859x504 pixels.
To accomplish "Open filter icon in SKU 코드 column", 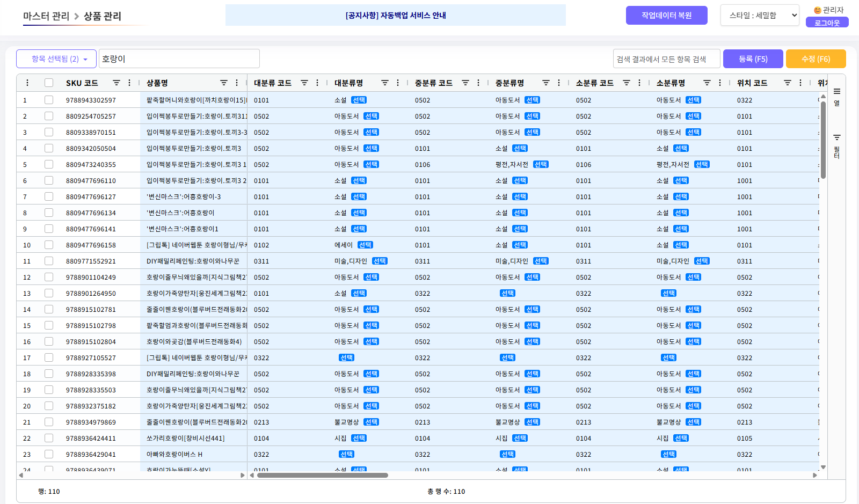I will point(116,83).
